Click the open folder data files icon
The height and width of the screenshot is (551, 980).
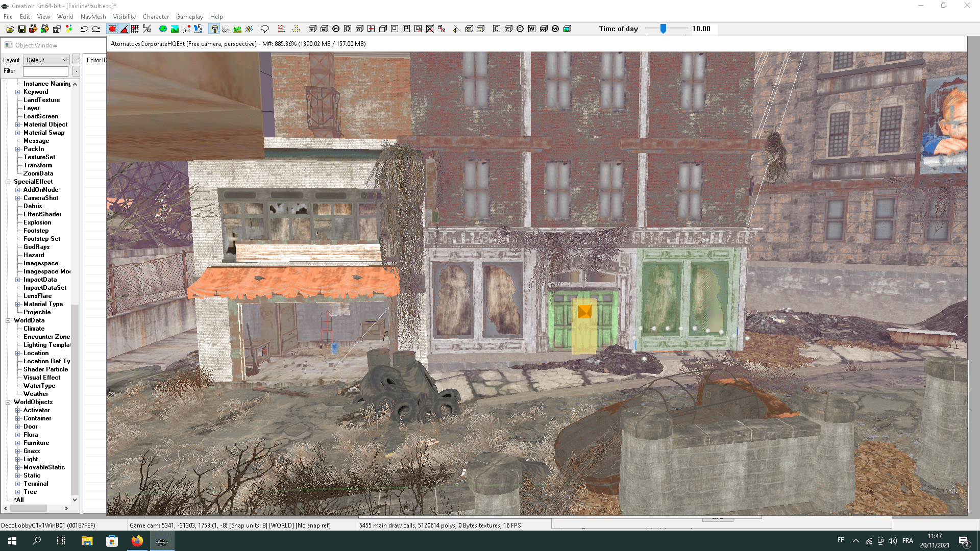click(10, 29)
